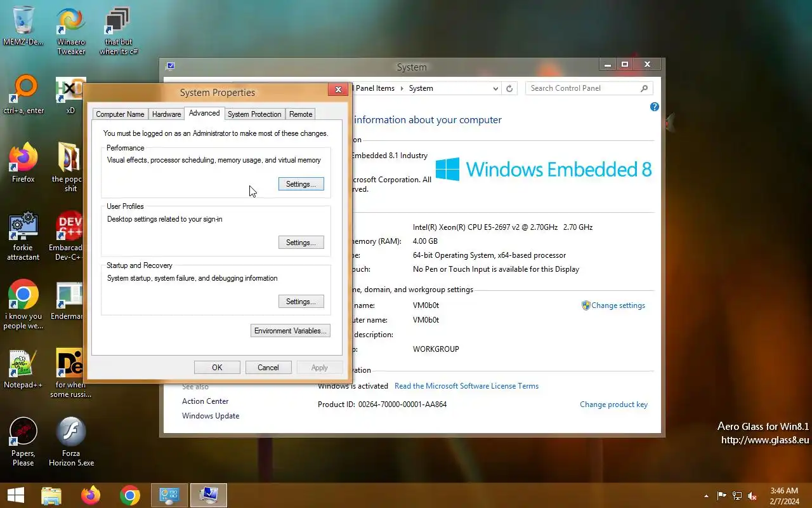Viewport: 812px width, 508px height.
Task: Switch to the System Protection tab
Action: (x=254, y=114)
